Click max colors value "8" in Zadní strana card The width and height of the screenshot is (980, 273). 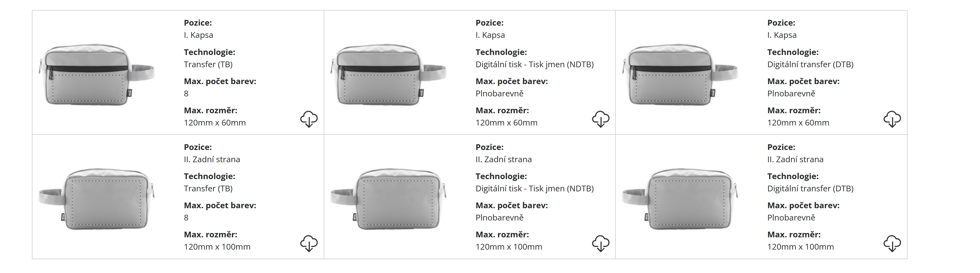[186, 218]
